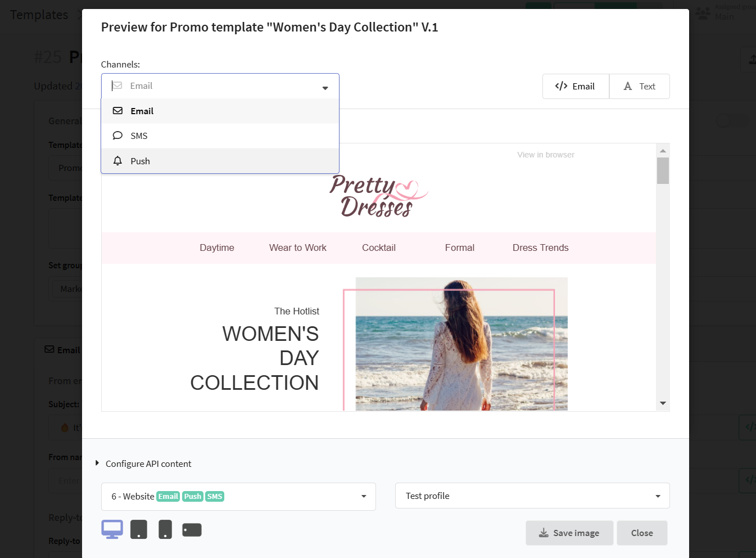Open the Wear to Work link
756x558 pixels.
pyautogui.click(x=298, y=247)
